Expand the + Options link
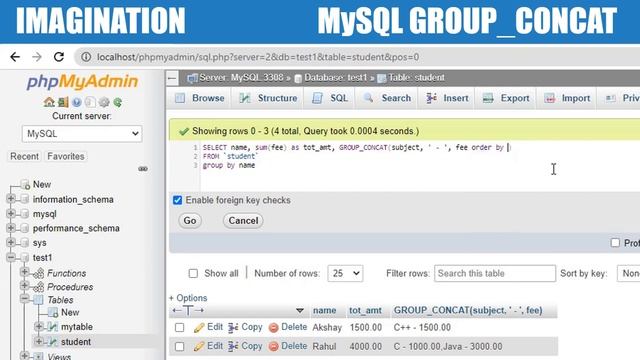640x360 pixels. coord(188,298)
